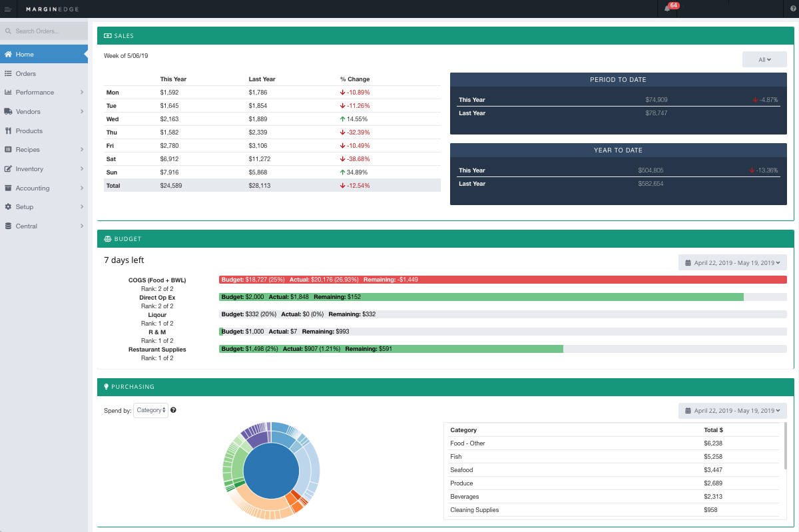Screen dimensions: 799x532
Task: Open the Spend by Category select box
Action: pyautogui.click(x=150, y=410)
